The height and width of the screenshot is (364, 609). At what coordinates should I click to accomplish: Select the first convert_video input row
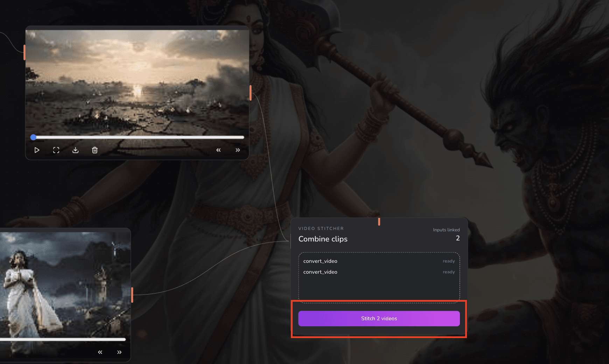point(379,261)
